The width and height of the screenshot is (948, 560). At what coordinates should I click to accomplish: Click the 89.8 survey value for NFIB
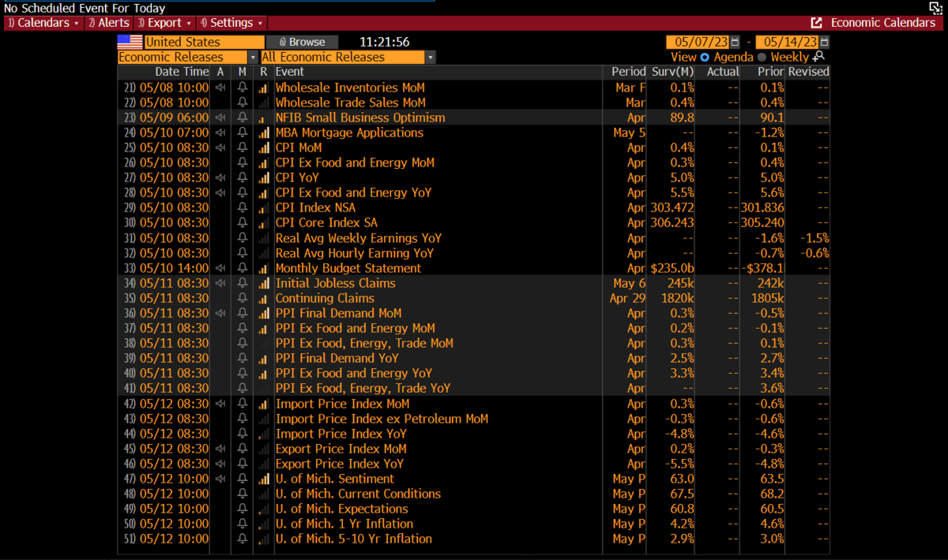tap(681, 118)
